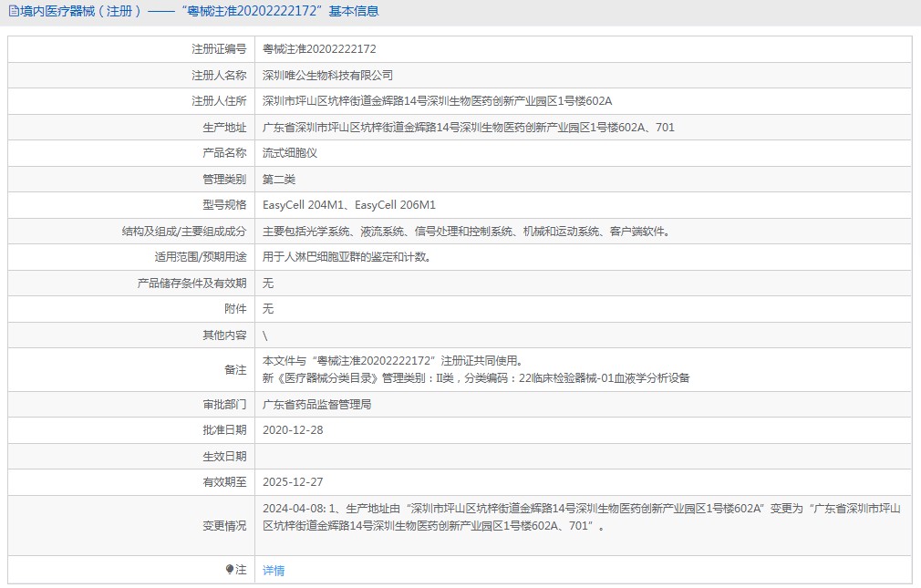Click the 备注 label
The height and width of the screenshot is (588, 921).
[235, 369]
